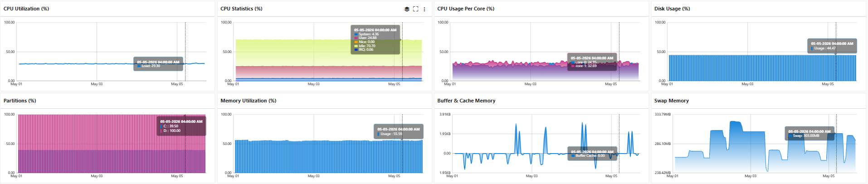Screen dimensions: 868x184
Task: Click the Memory Utilization (%) widget title
Action: (x=248, y=101)
